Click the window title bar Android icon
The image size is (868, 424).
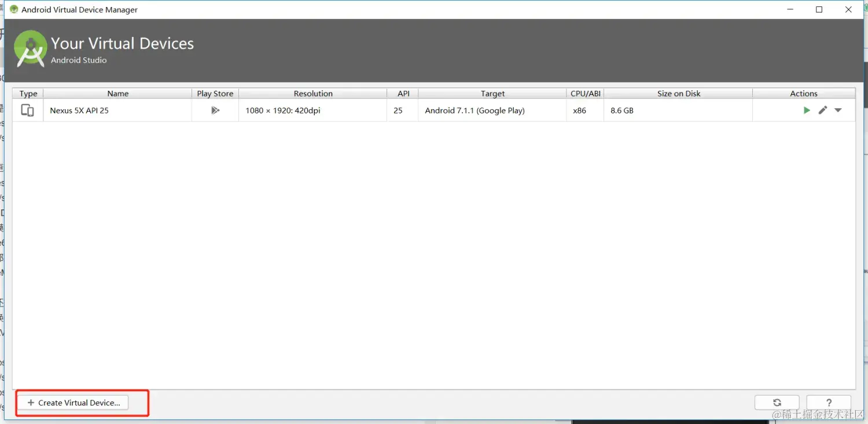[x=14, y=9]
